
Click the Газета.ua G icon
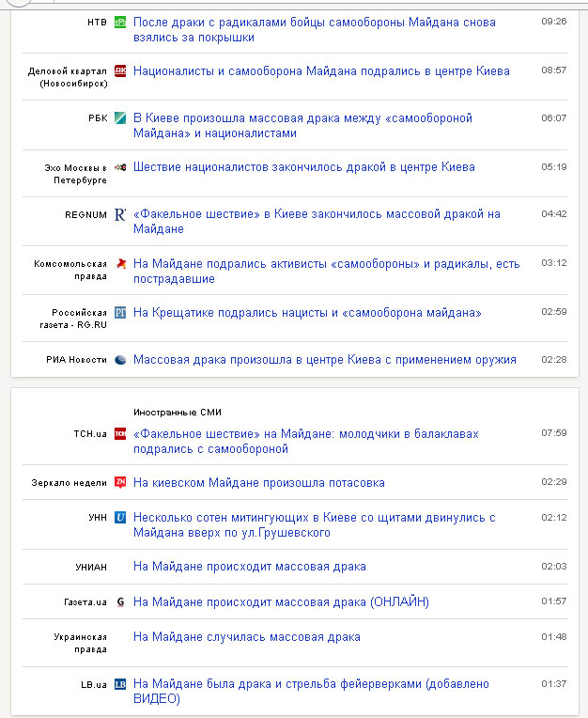[x=120, y=602]
